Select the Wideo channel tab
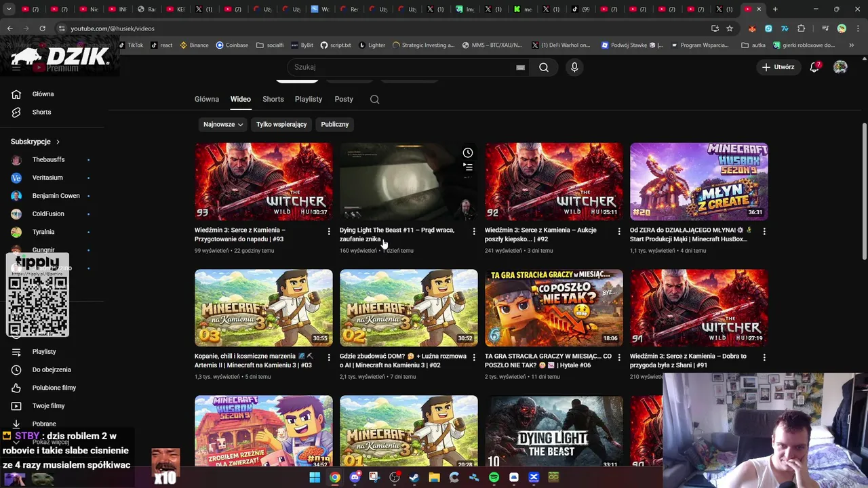Image resolution: width=868 pixels, height=488 pixels. pyautogui.click(x=241, y=99)
